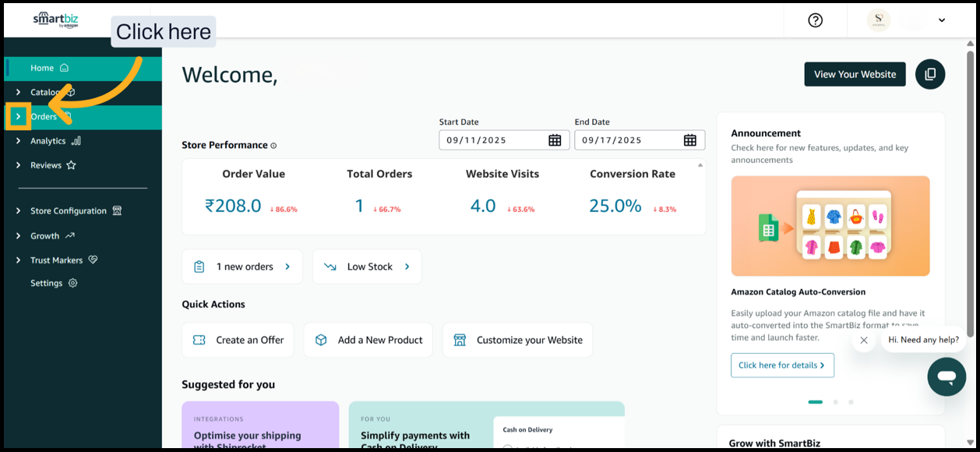This screenshot has height=452, width=980.
Task: Open Start Date calendar picker icon
Action: tap(555, 140)
